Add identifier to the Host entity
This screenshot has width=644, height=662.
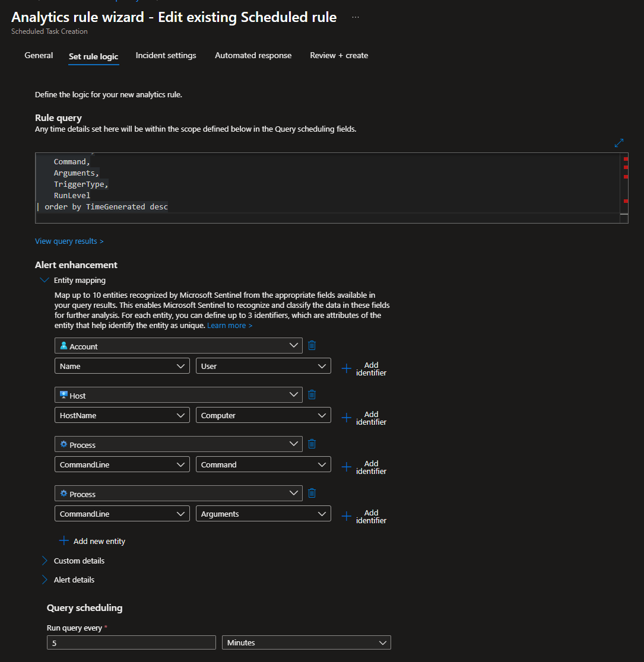[x=364, y=418]
